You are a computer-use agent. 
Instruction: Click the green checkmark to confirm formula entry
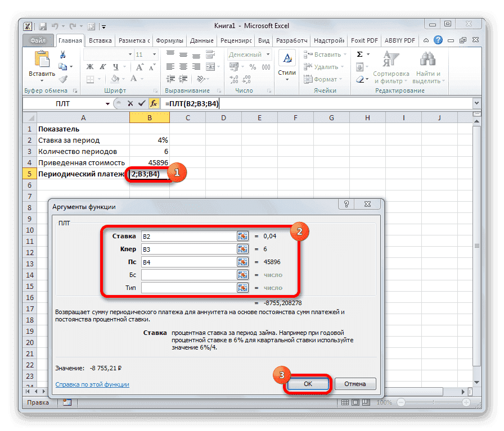142,103
